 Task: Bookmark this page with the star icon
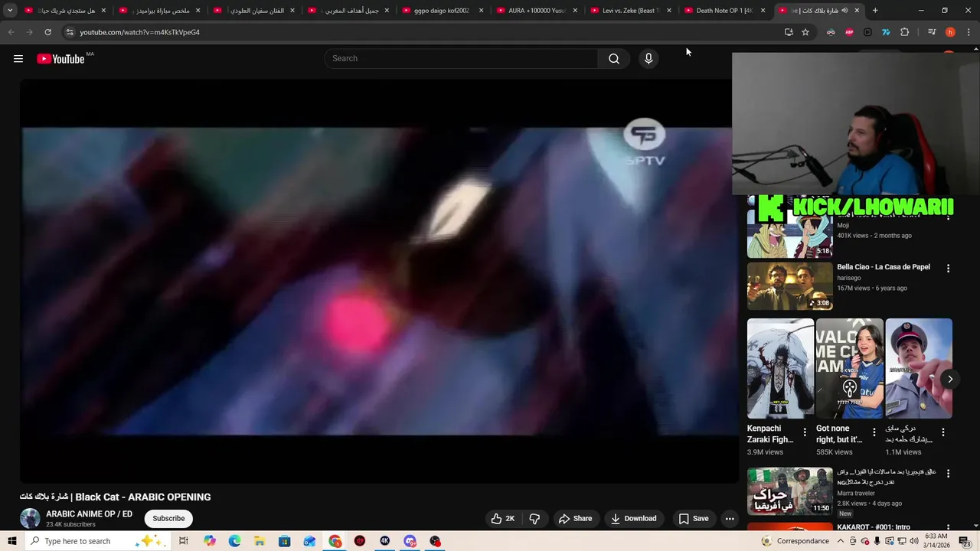tap(805, 32)
